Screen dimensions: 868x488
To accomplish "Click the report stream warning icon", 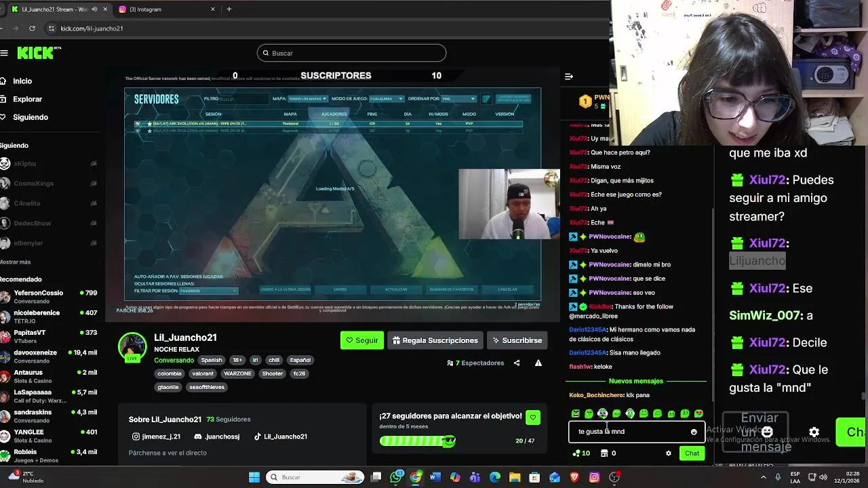I will click(x=538, y=363).
